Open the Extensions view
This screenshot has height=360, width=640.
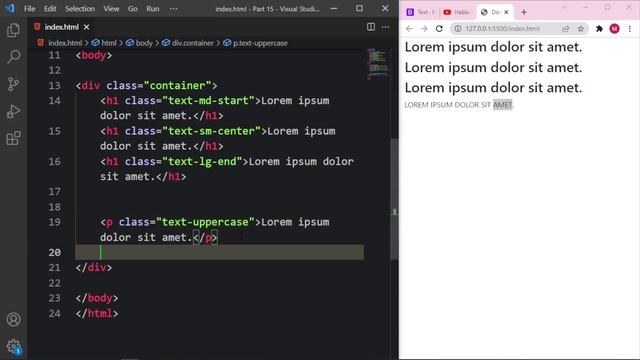[13, 138]
